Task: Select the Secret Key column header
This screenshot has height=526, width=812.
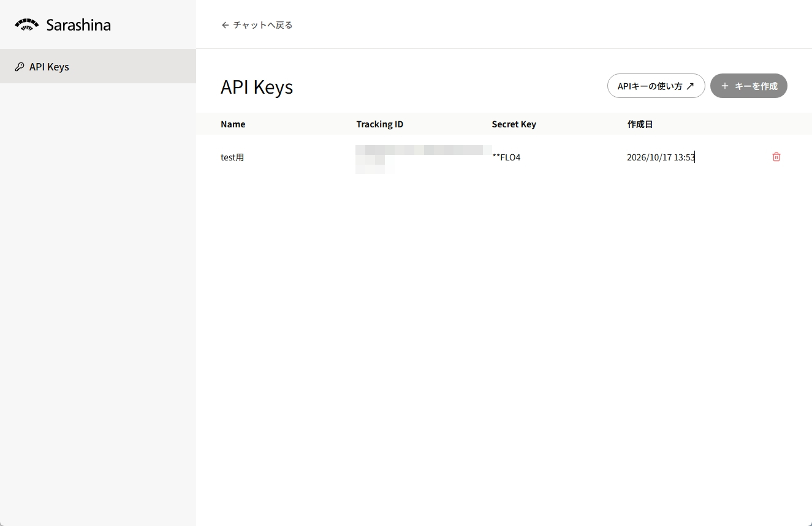Action: click(514, 124)
